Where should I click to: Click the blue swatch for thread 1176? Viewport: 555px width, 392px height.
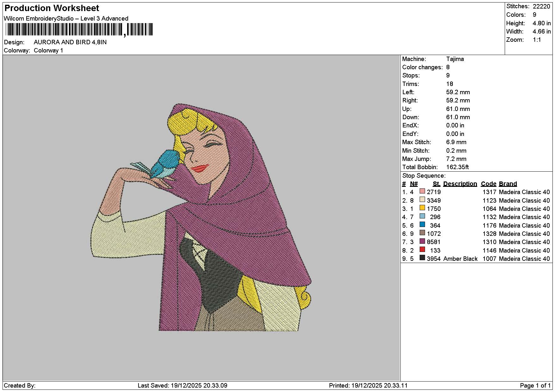(x=422, y=224)
